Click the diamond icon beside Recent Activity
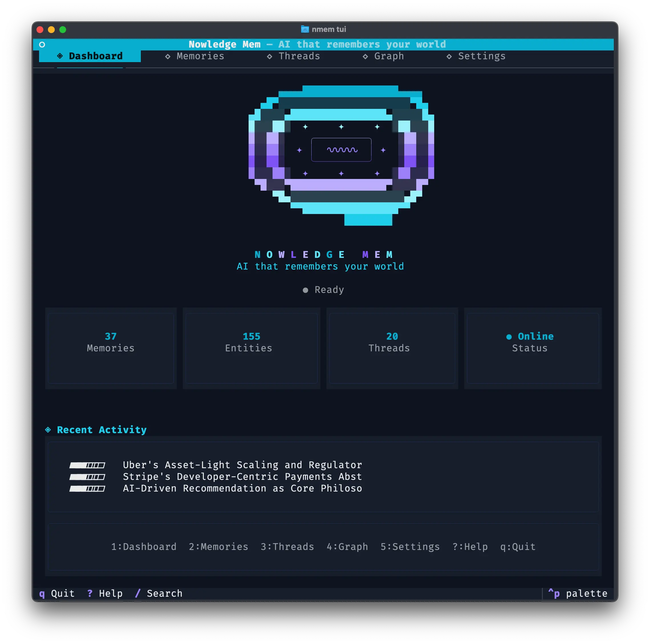 [x=48, y=429]
